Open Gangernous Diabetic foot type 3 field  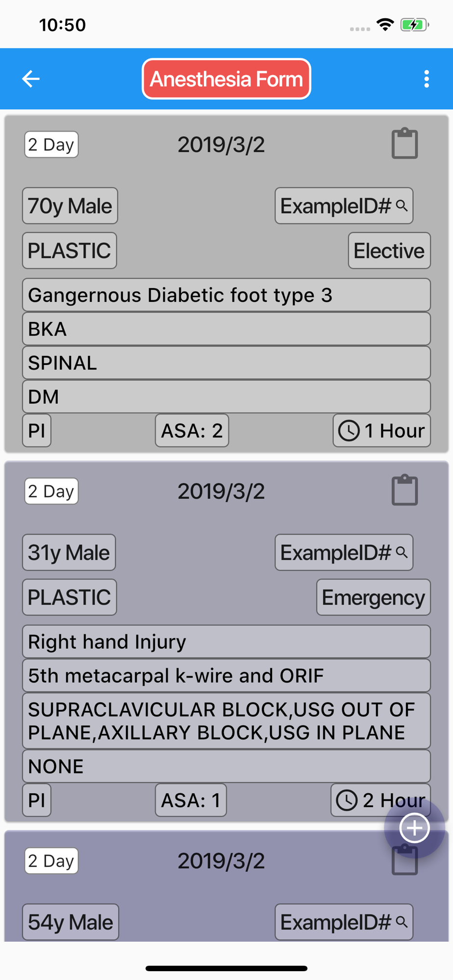click(x=226, y=295)
